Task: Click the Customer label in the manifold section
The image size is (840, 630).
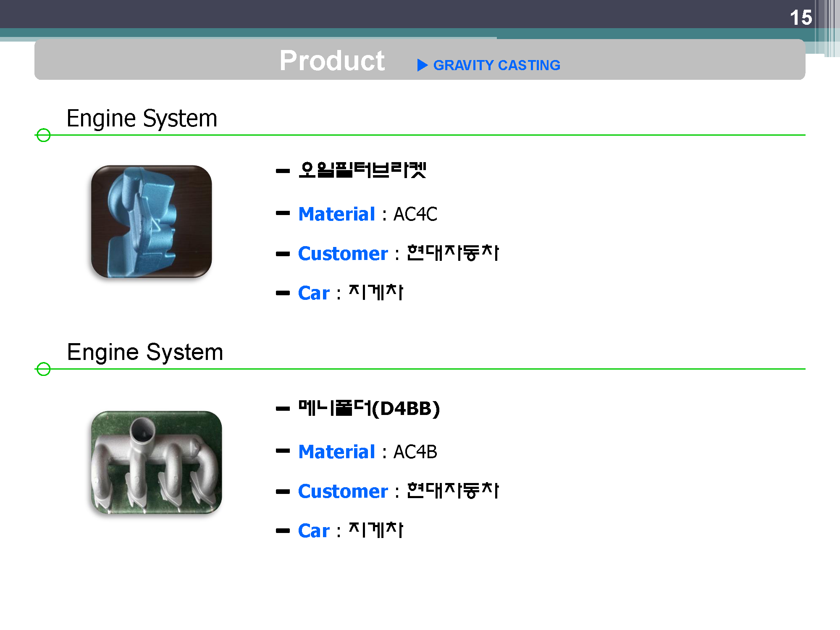Action: [x=343, y=491]
